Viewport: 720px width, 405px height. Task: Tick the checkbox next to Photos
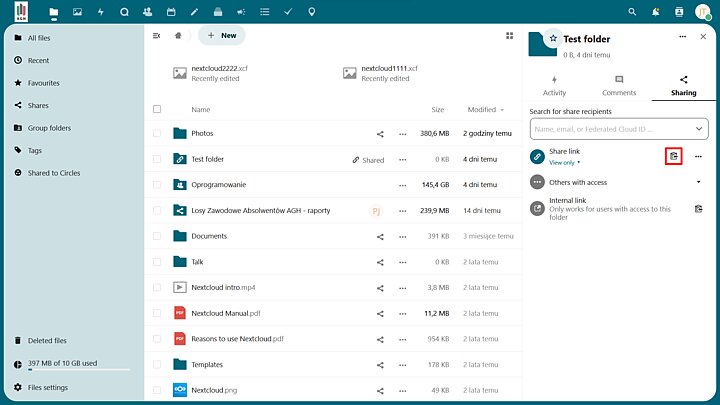[157, 133]
